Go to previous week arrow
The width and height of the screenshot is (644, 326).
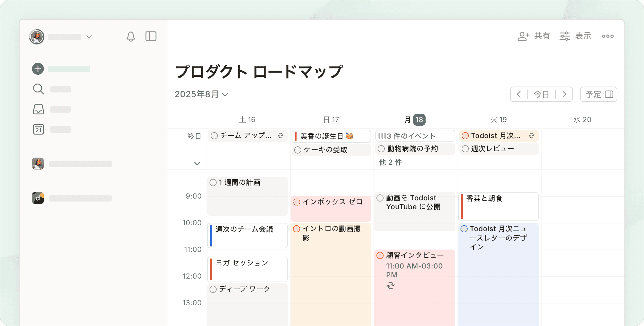click(x=519, y=94)
